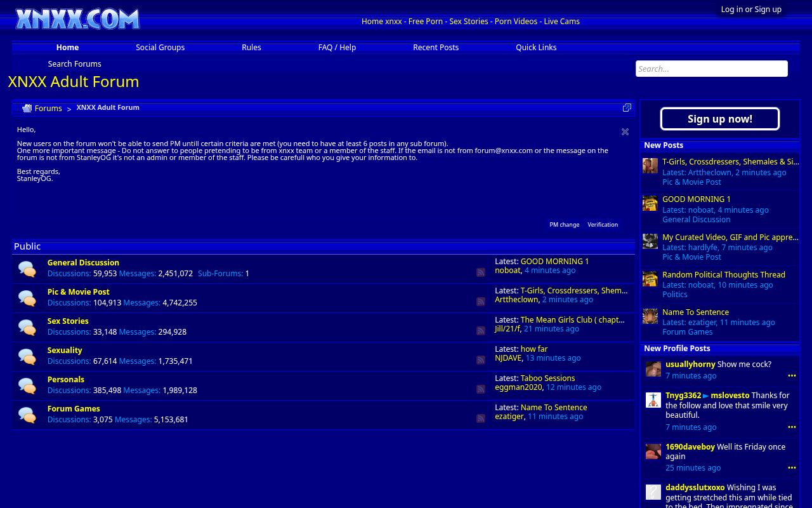Image resolution: width=812 pixels, height=508 pixels.
Task: Go to the Rules tab
Action: coord(251,47)
